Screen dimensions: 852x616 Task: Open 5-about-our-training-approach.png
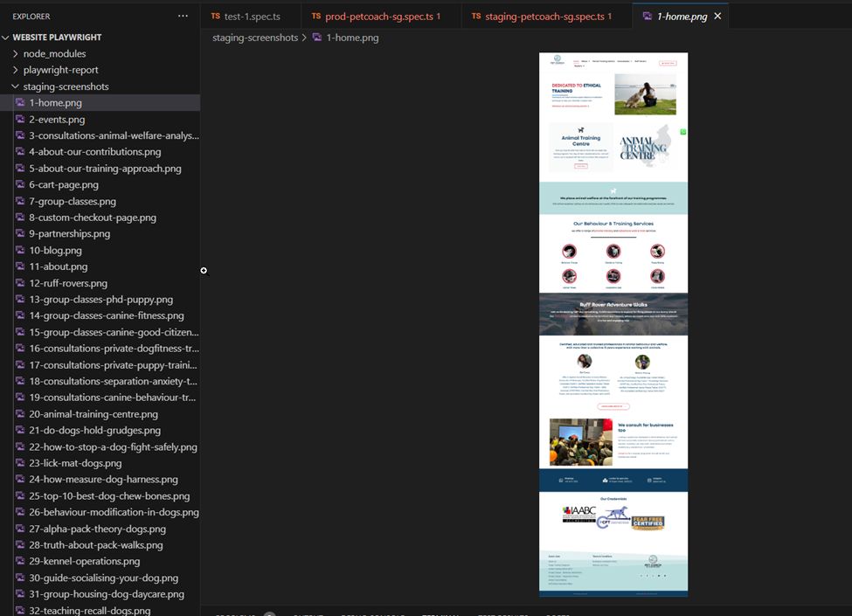pyautogui.click(x=100, y=169)
